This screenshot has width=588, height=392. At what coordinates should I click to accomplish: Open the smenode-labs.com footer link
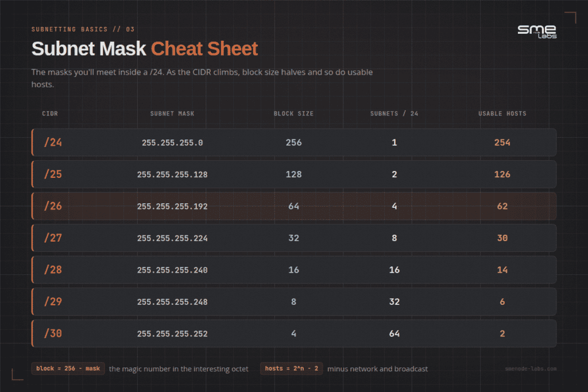pos(531,369)
